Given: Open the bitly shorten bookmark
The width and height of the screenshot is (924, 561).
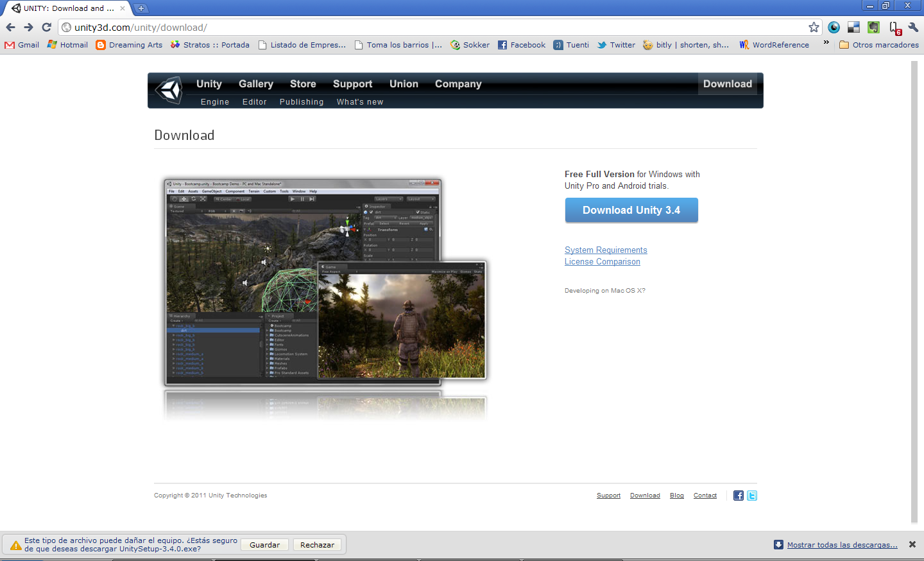Looking at the screenshot, I should [686, 45].
